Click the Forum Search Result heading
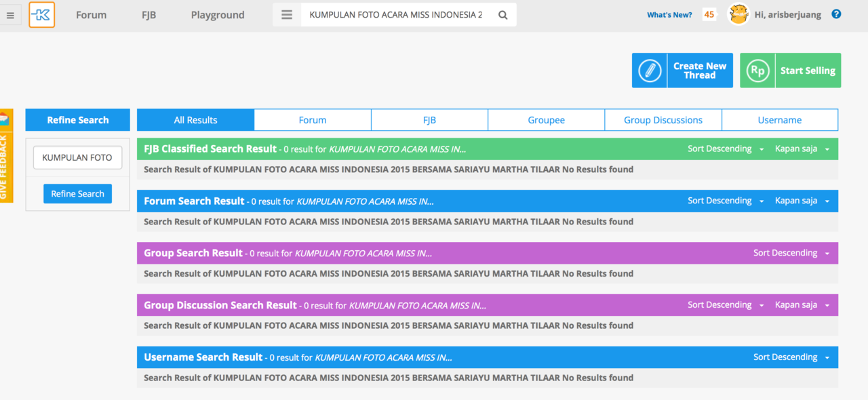 coord(194,201)
